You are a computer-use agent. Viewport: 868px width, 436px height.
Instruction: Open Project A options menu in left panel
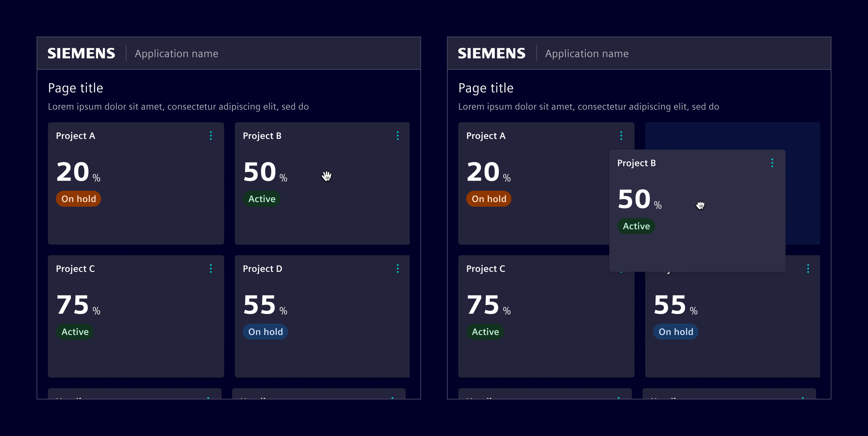(211, 136)
